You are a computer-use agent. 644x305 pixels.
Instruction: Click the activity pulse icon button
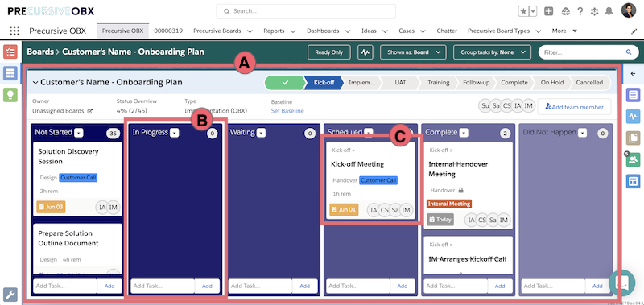pos(365,52)
